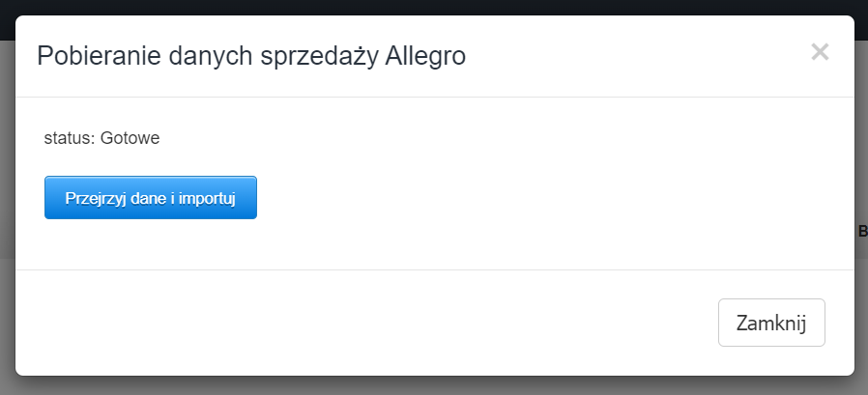Click the dark top bar above the dialog

coord(434,7)
